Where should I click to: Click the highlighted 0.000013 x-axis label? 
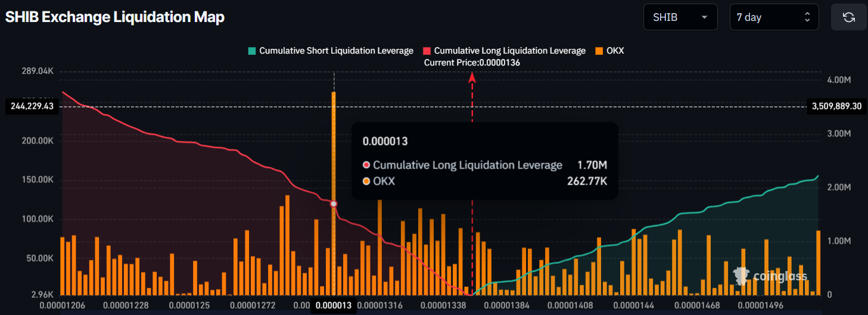[x=334, y=305]
